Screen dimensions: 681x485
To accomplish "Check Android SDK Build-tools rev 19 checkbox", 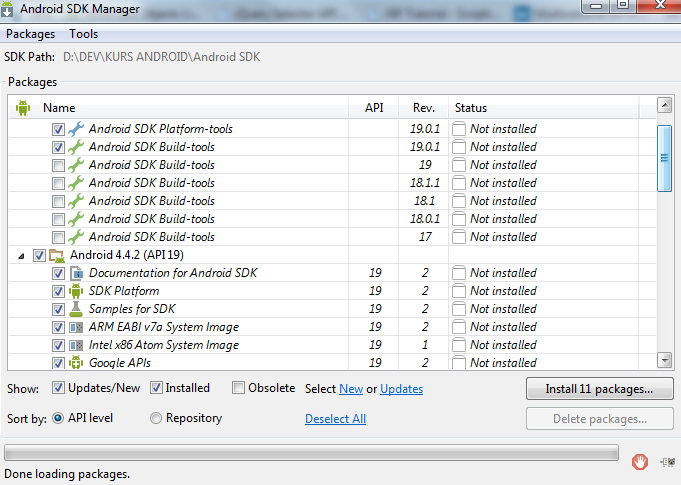I will pos(58,165).
